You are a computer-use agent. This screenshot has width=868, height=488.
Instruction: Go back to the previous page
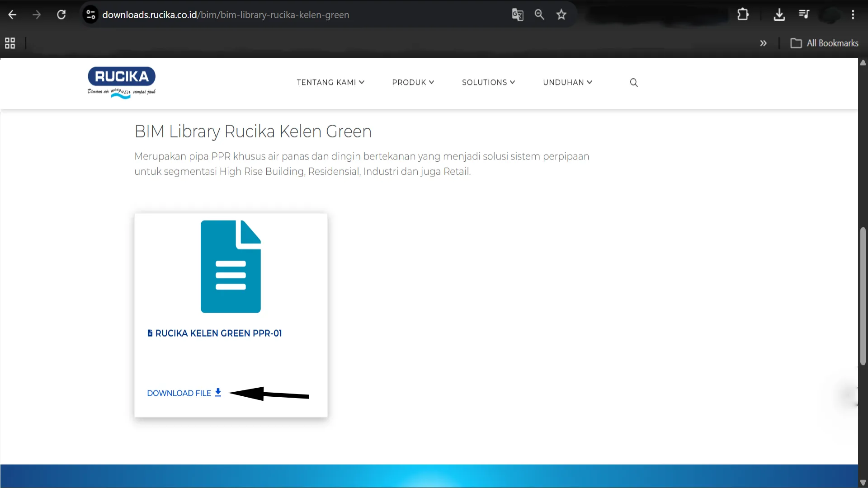(x=12, y=15)
